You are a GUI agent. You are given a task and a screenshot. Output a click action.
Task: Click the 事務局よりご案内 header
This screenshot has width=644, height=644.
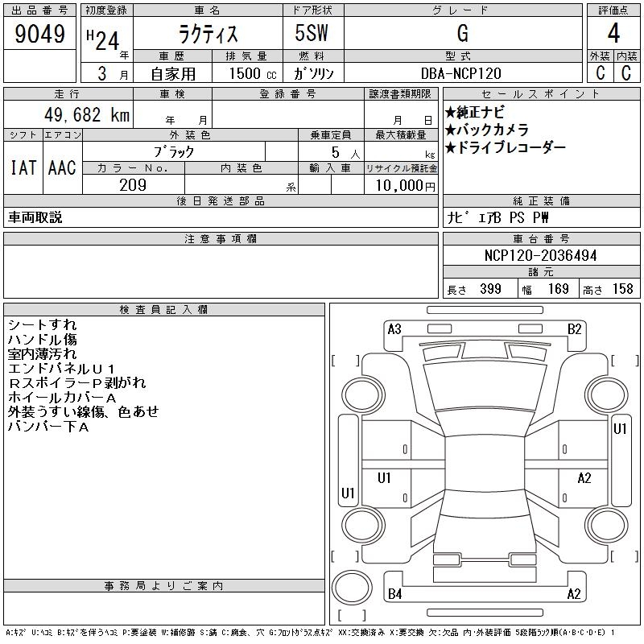click(x=164, y=586)
